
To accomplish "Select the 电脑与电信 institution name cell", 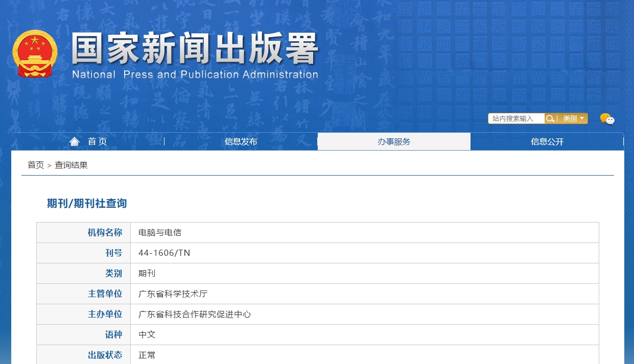I will coord(364,233).
